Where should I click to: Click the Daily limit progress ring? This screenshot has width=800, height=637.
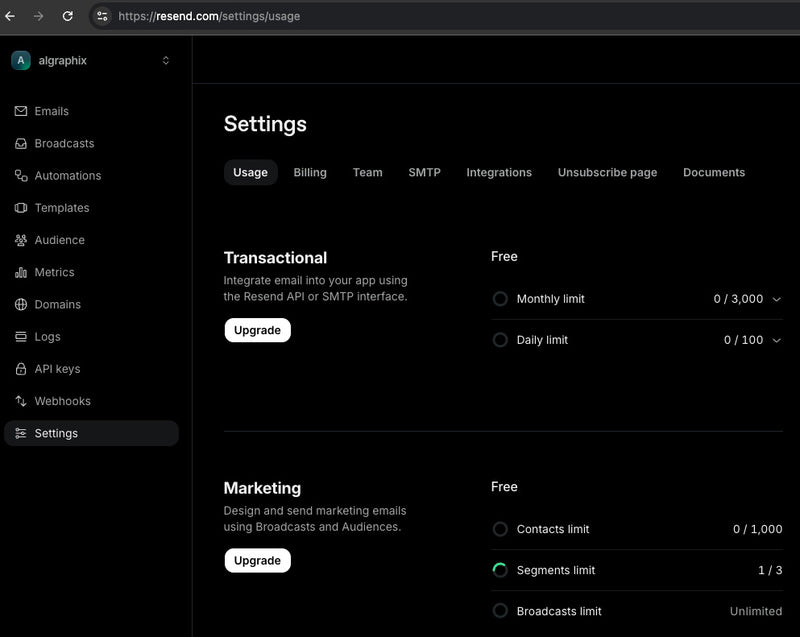click(x=500, y=340)
